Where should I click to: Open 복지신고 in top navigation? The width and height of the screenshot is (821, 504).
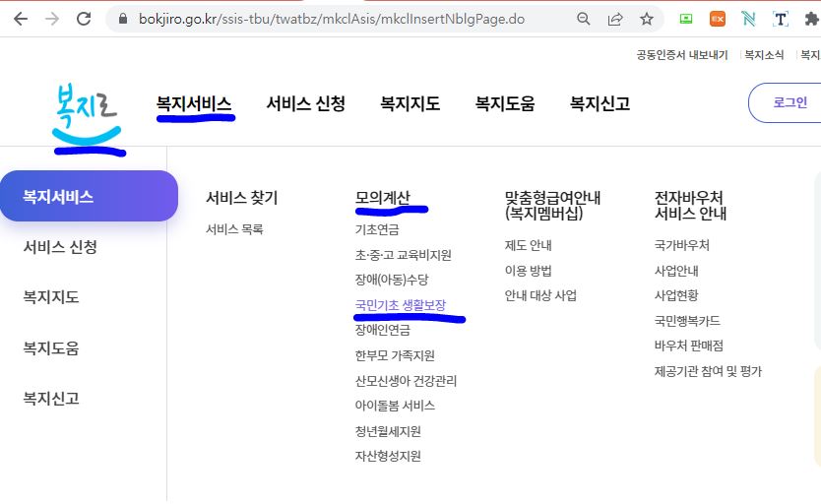click(600, 103)
